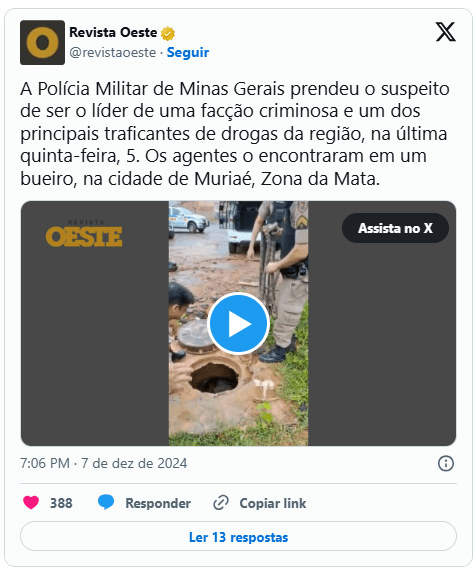Follow the account via Seguir

188,53
